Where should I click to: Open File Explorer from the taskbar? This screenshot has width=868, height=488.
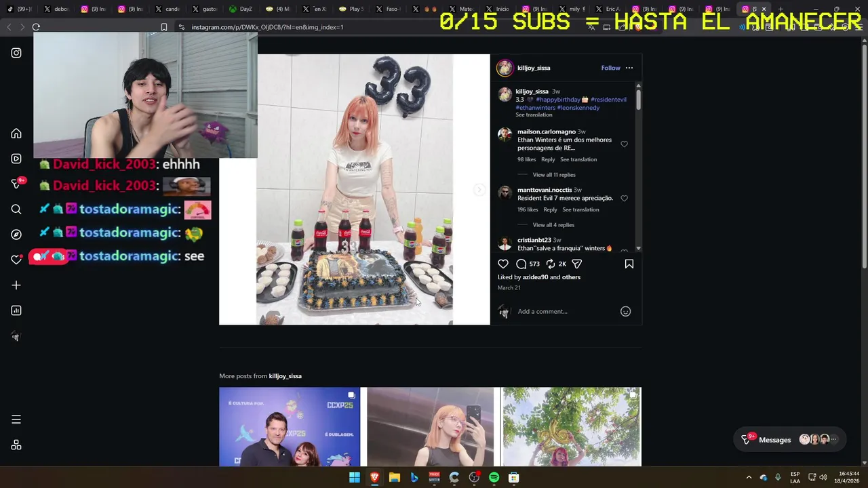pos(394,477)
